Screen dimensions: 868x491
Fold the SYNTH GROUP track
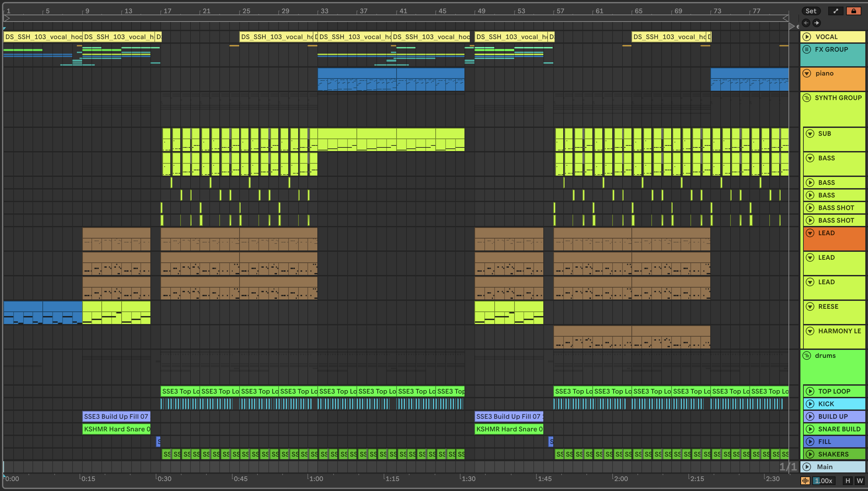[x=807, y=98]
